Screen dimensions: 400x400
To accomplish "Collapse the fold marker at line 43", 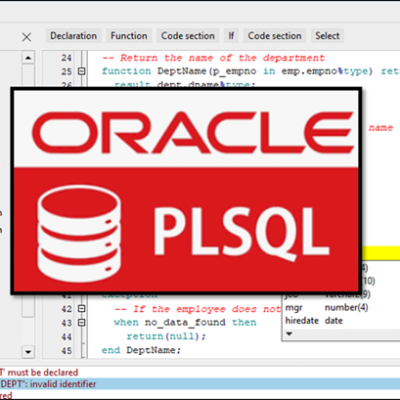I will 82,323.
